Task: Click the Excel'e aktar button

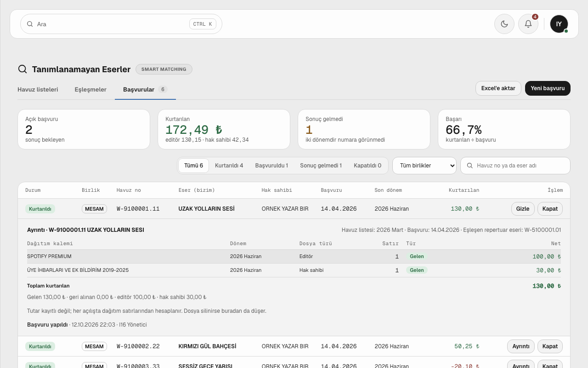Action: pyautogui.click(x=498, y=88)
